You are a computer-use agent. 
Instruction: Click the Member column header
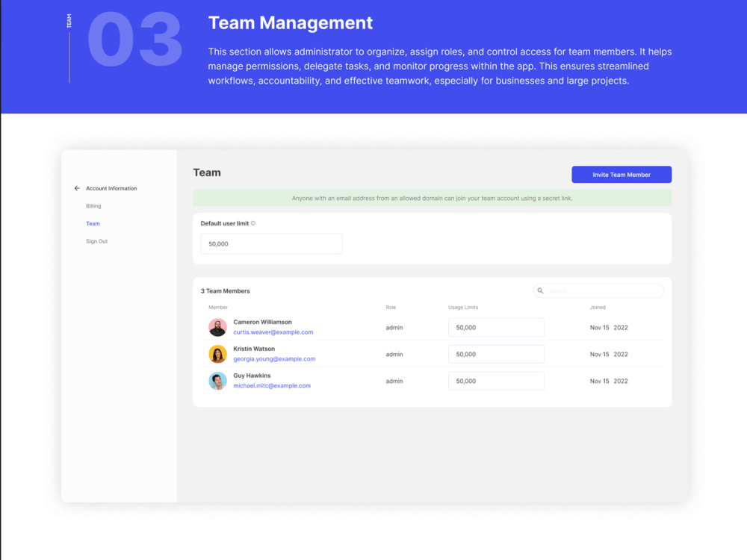click(218, 307)
